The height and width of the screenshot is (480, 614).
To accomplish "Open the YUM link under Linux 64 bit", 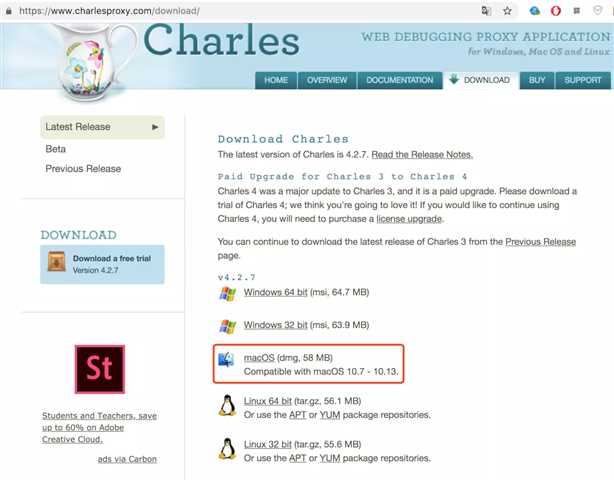I will pyautogui.click(x=330, y=415).
